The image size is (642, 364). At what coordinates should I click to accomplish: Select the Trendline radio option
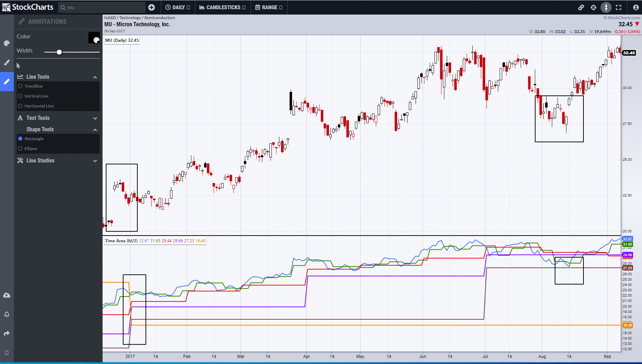[21, 86]
